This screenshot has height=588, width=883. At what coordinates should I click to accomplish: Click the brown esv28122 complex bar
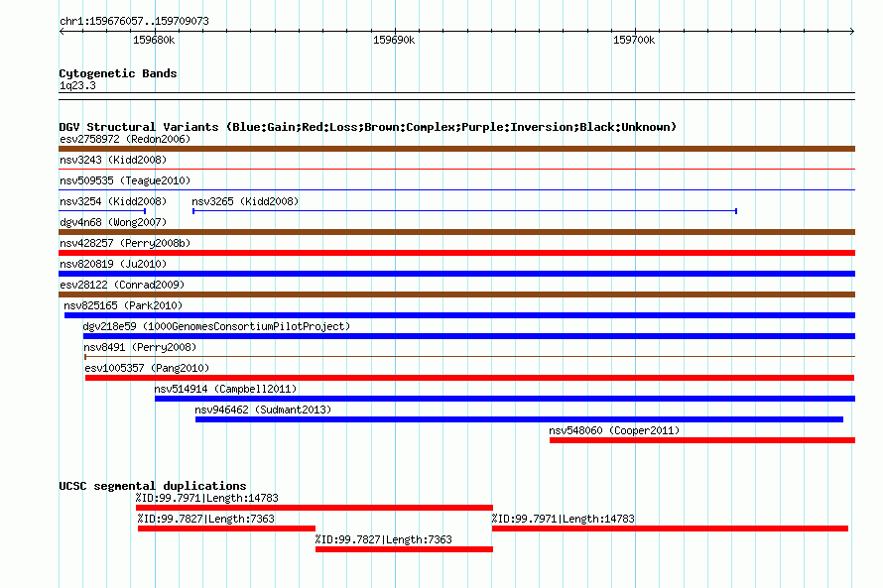click(456, 294)
